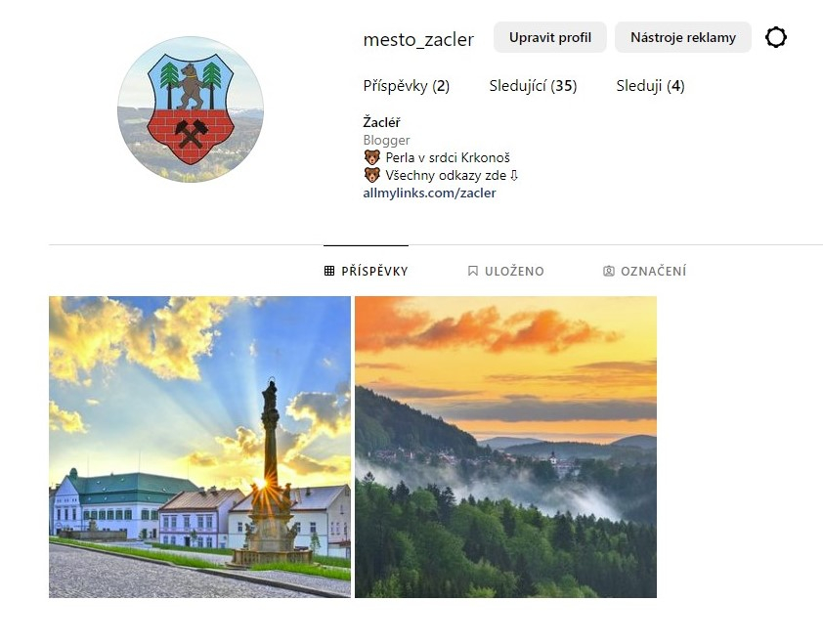This screenshot has width=823, height=644.
Task: Open the misty forest sunset post
Action: (x=505, y=447)
